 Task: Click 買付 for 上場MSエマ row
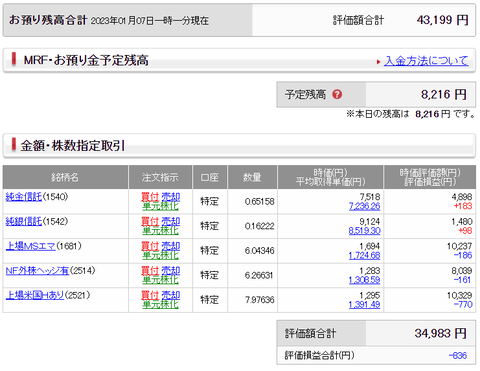coord(150,246)
